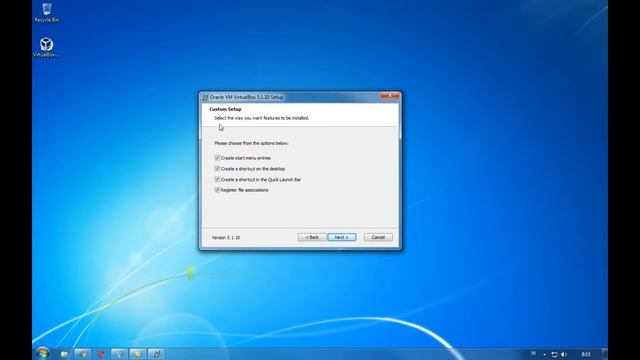Close the setup dialog window
640x360 pixels.
390,96
